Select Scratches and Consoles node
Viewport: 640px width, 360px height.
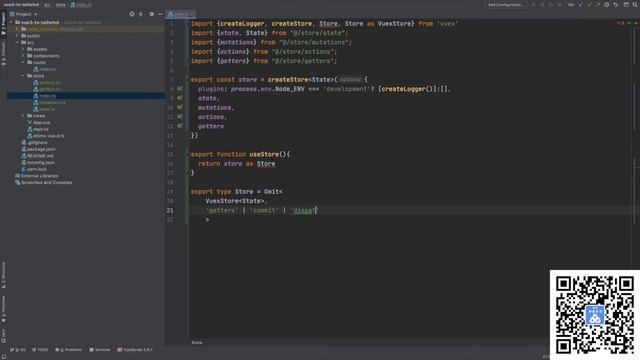pyautogui.click(x=44, y=182)
